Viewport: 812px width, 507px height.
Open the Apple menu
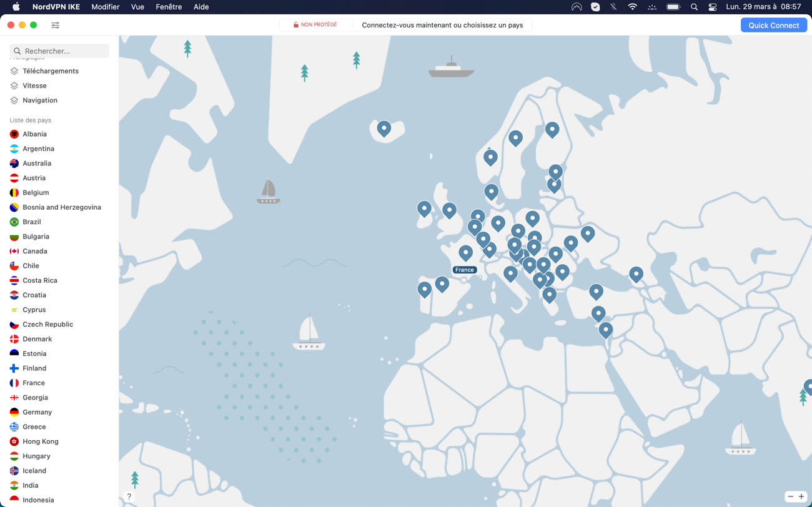16,7
